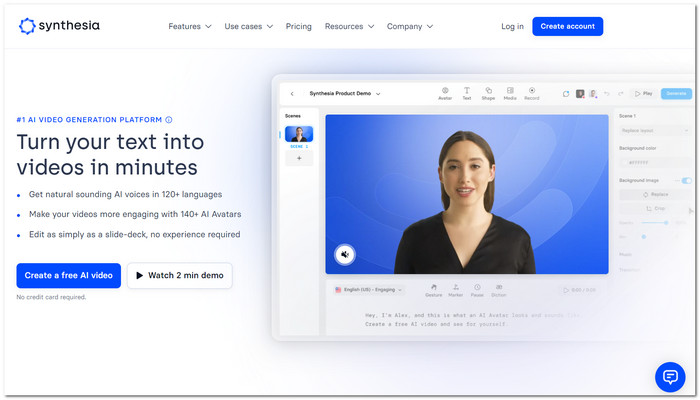Image resolution: width=700 pixels, height=400 pixels.
Task: Click the Create account button
Action: (x=567, y=26)
